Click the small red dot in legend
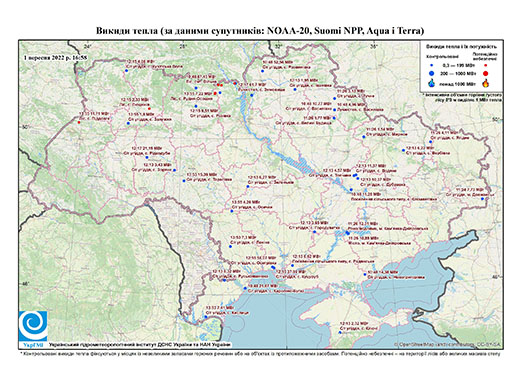Viewport: 520px width, 368px height. pos(486,66)
